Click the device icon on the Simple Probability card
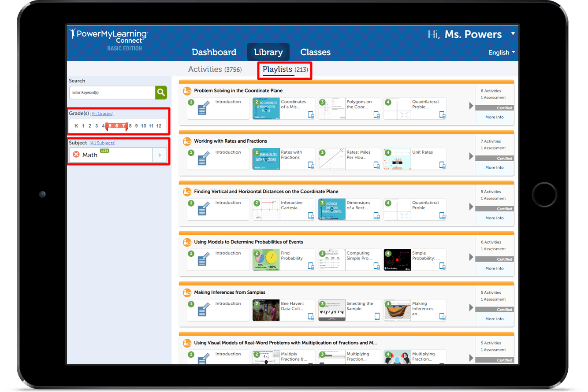588x392 pixels. (x=442, y=266)
